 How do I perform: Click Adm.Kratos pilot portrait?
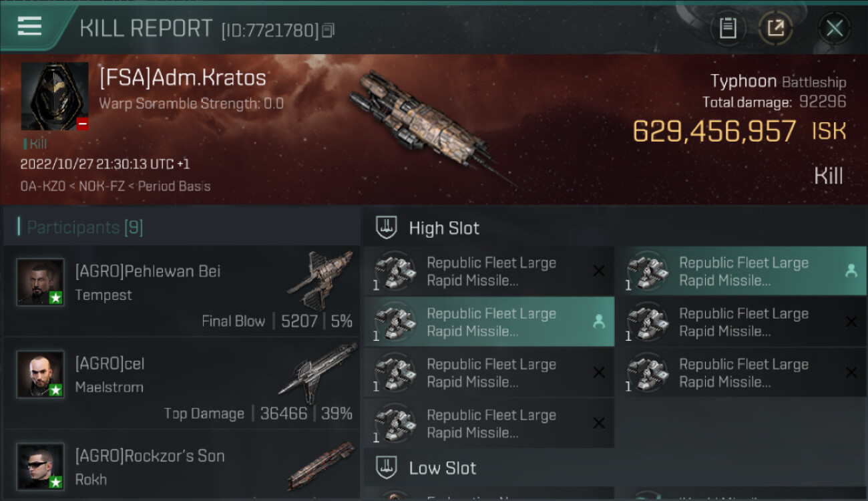click(x=55, y=96)
